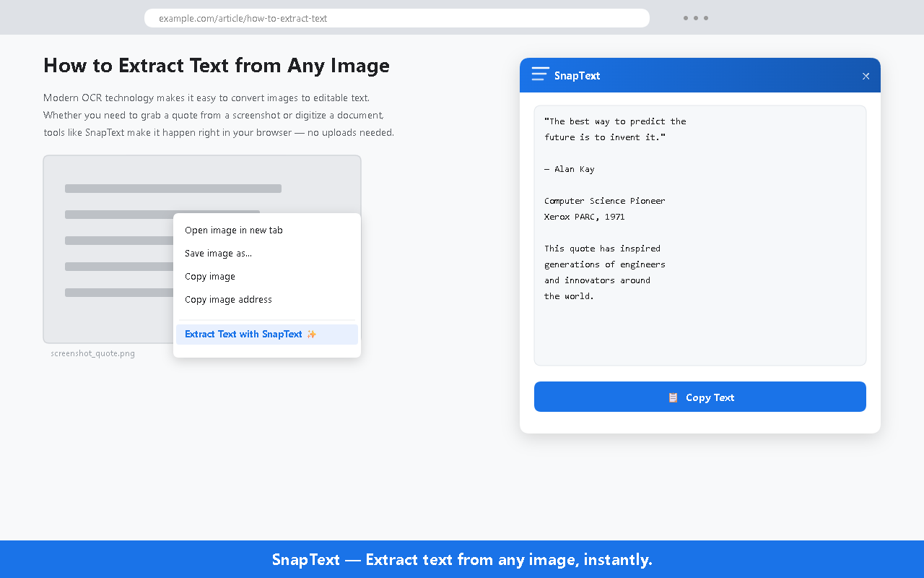This screenshot has height=578, width=924.
Task: Click the clipboard icon on Copy Text
Action: (673, 397)
